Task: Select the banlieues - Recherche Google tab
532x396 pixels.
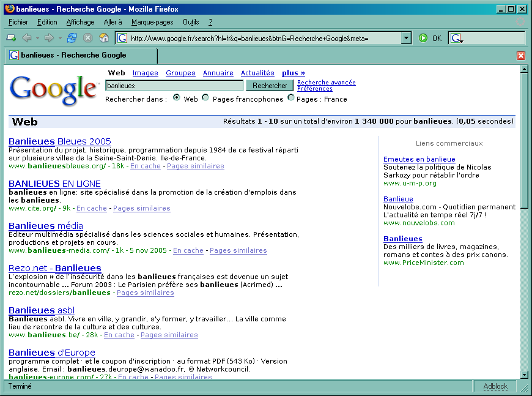Action: tap(81, 55)
